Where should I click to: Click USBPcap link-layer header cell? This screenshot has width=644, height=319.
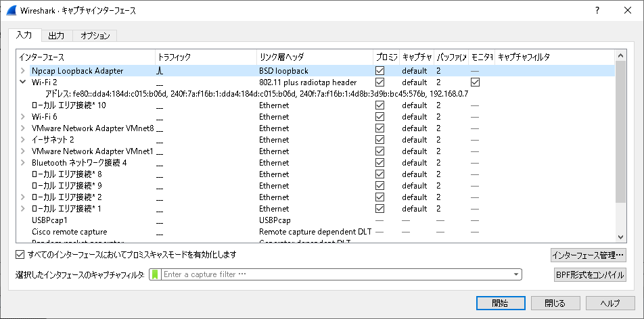point(275,220)
